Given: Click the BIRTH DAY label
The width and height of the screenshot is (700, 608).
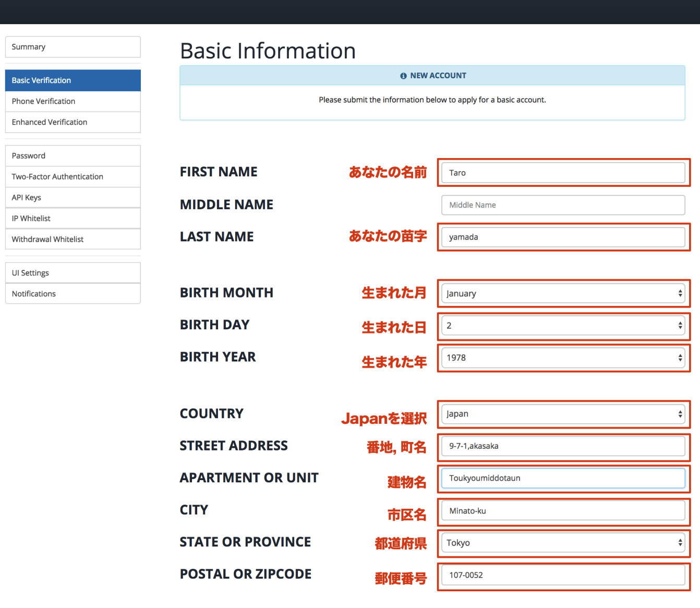Looking at the screenshot, I should point(214,325).
